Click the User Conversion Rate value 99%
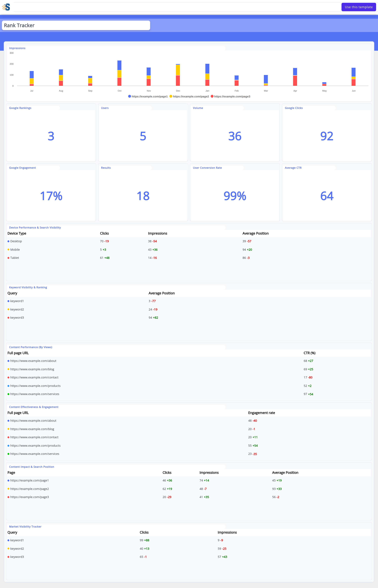This screenshot has width=378, height=588. pyautogui.click(x=235, y=196)
